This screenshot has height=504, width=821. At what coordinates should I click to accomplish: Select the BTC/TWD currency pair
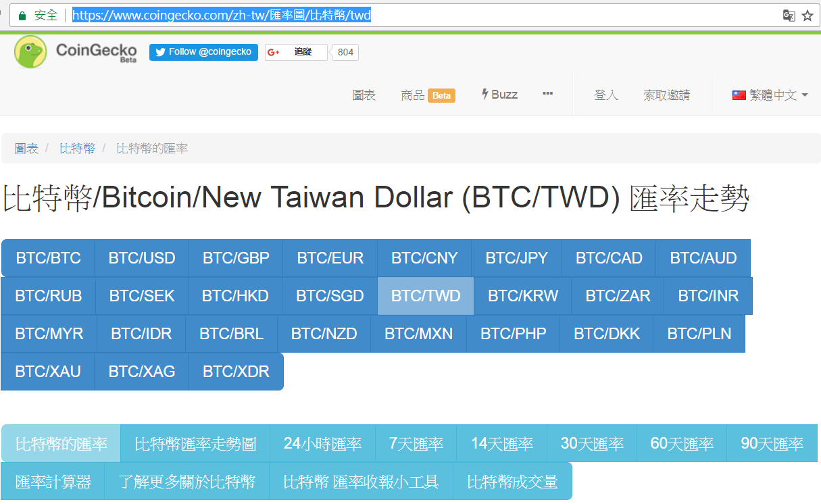click(x=425, y=295)
